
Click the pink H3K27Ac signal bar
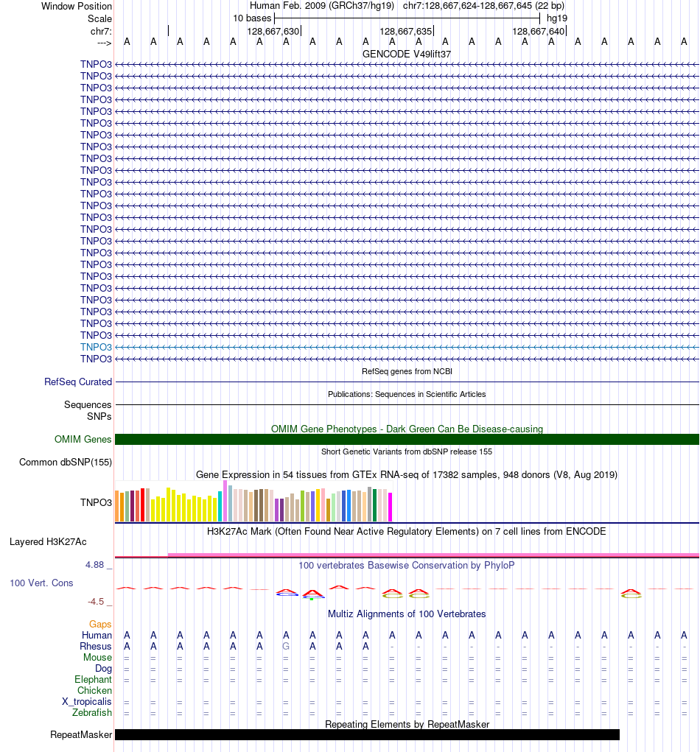(x=433, y=555)
